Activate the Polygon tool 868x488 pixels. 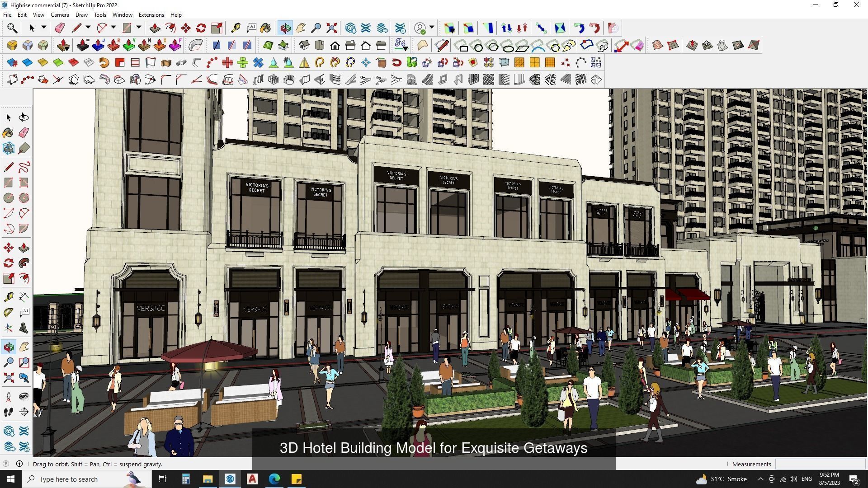(24, 198)
